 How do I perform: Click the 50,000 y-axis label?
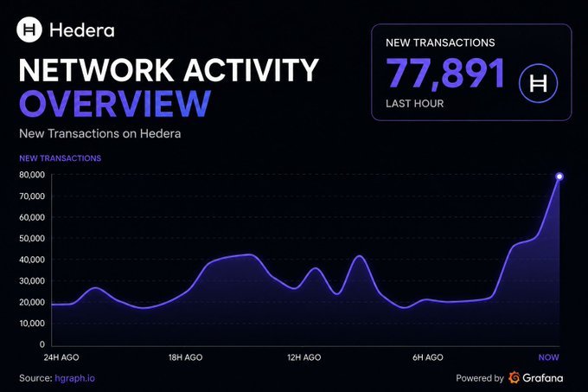pos(32,239)
